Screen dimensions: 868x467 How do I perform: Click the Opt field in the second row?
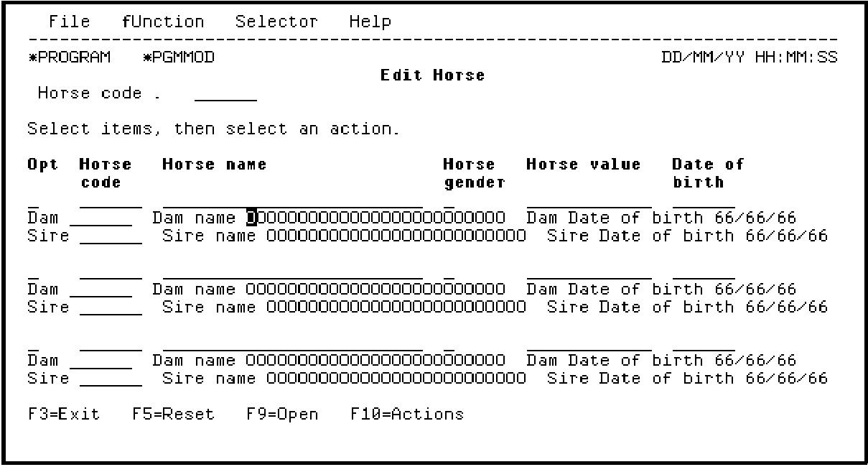(x=33, y=272)
